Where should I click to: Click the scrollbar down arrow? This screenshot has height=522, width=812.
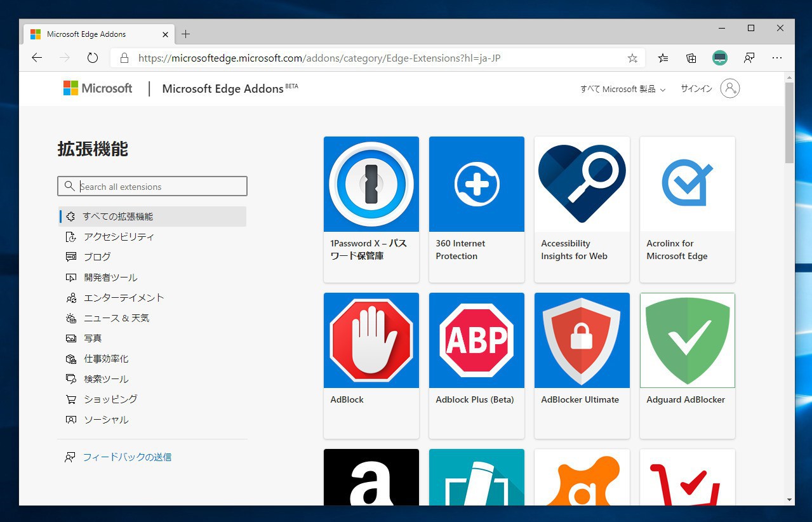[789, 500]
